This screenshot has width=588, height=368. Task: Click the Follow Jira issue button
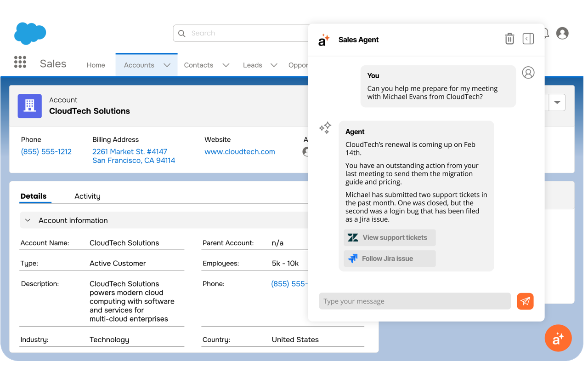(x=390, y=259)
